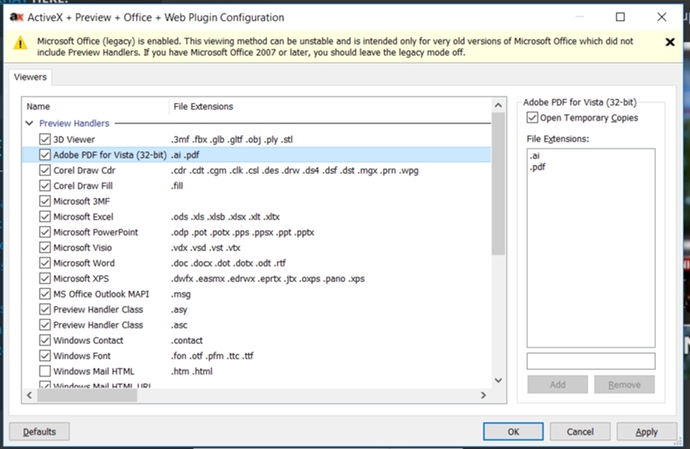This screenshot has width=690, height=449.
Task: Uncheck the Microsoft Visio handler
Action: pyautogui.click(x=44, y=247)
